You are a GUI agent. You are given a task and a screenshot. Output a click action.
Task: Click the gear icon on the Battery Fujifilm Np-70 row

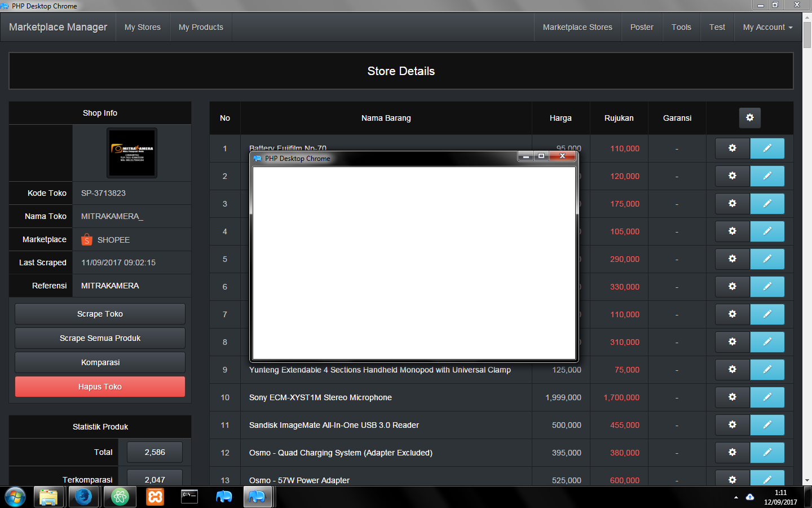(732, 148)
